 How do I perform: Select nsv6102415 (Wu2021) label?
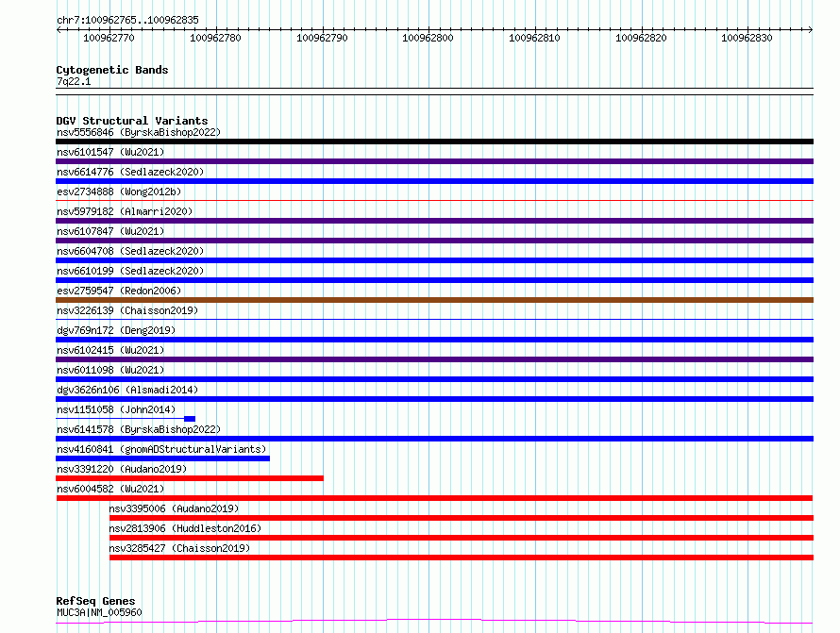point(110,350)
